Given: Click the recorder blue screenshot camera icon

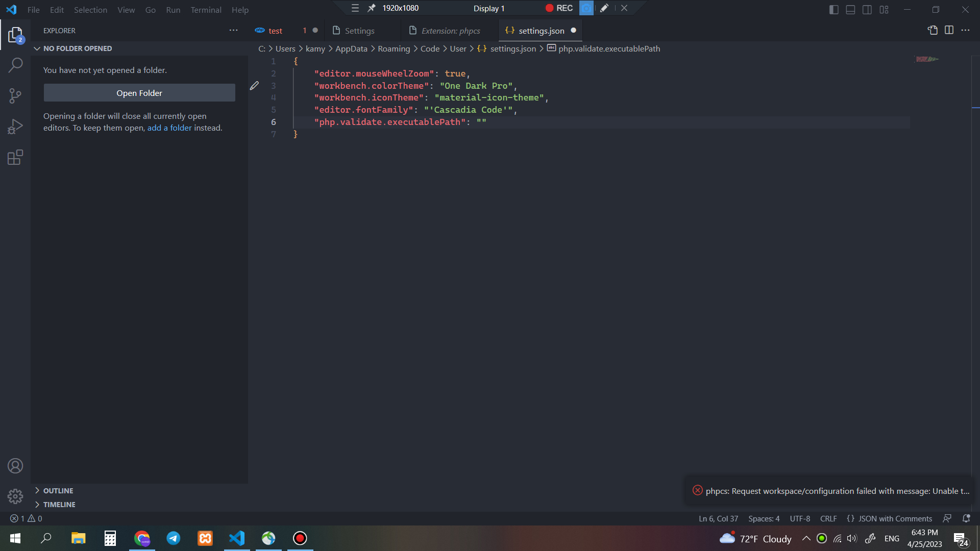Looking at the screenshot, I should click(586, 8).
